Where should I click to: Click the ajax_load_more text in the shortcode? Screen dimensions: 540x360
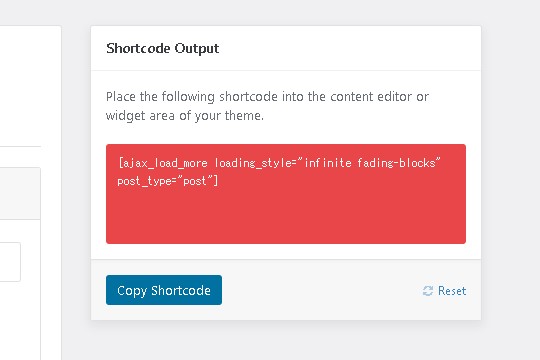pos(165,163)
